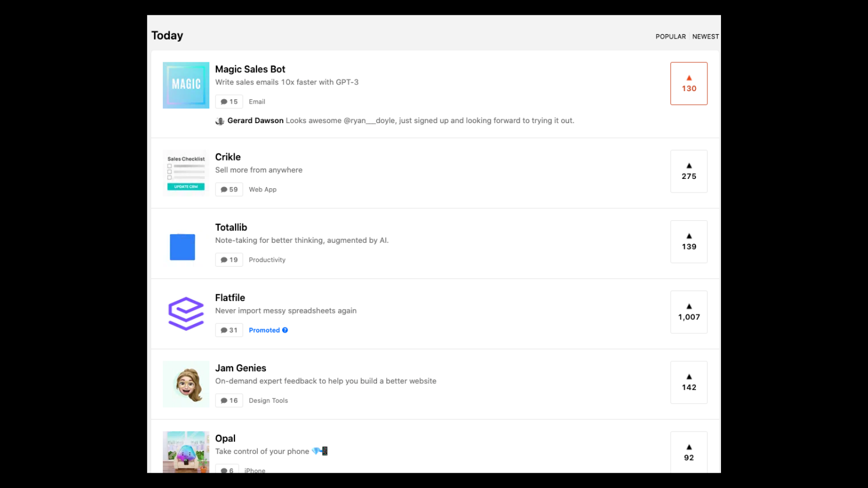This screenshot has width=868, height=488.
Task: Upvote Magic Sales Bot with 130 votes
Action: pos(688,84)
